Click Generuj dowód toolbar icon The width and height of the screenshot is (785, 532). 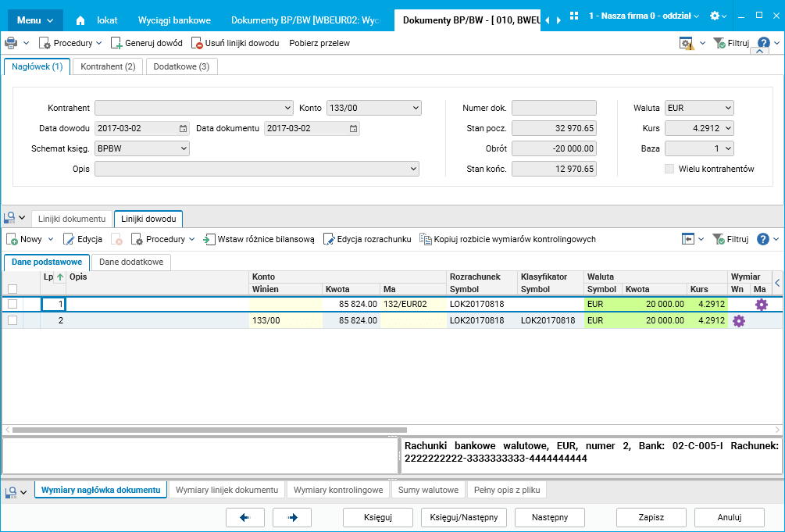[x=116, y=44]
